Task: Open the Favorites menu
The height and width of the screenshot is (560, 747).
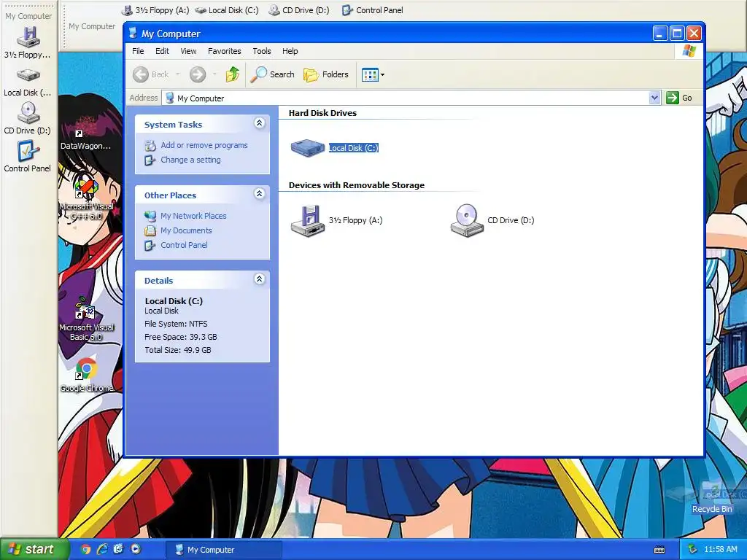Action: tap(225, 51)
